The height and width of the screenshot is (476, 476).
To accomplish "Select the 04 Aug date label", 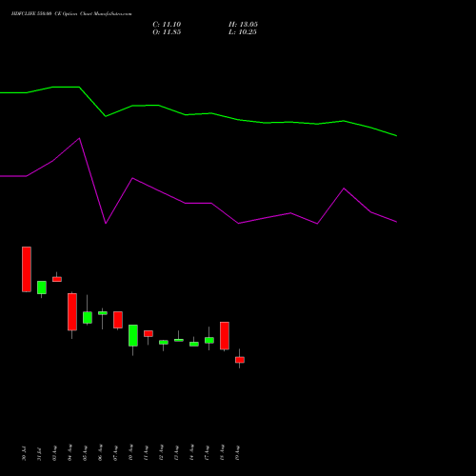I will [69, 452].
